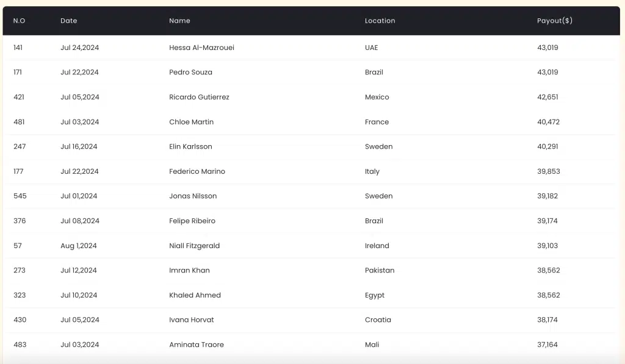The height and width of the screenshot is (364, 625).
Task: Click the N.O column header
Action: [19, 21]
